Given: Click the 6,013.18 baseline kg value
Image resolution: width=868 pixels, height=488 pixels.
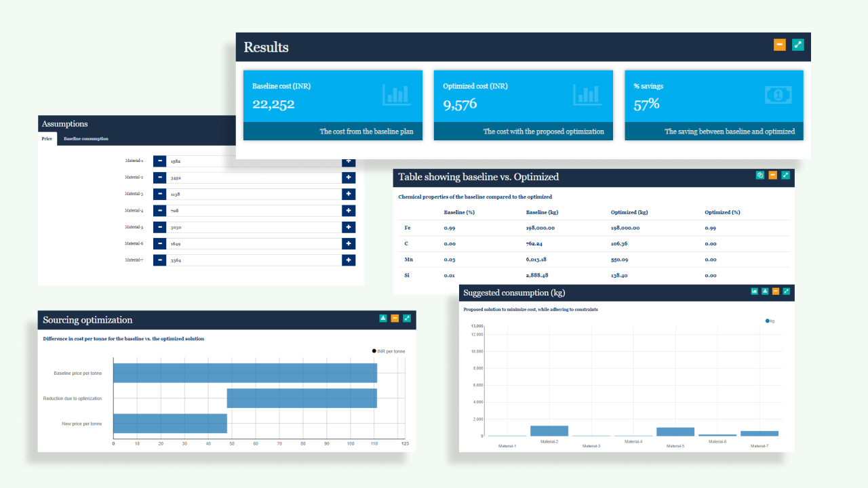Looking at the screenshot, I should coord(538,259).
